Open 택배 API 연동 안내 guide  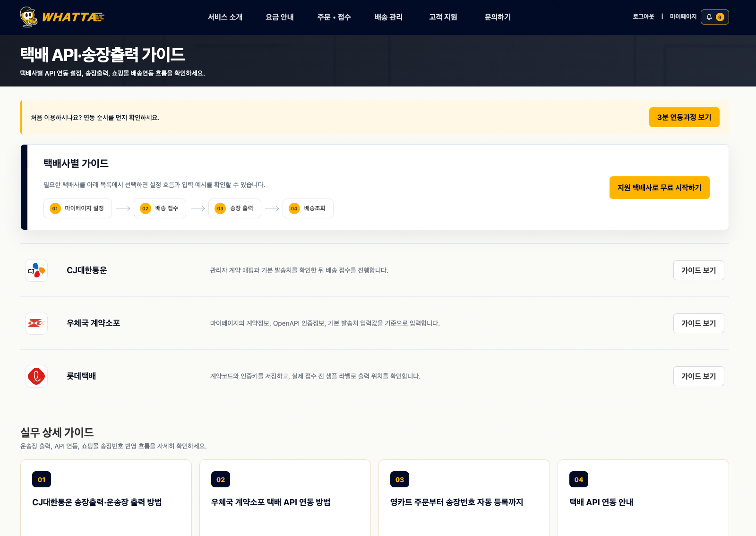601,502
